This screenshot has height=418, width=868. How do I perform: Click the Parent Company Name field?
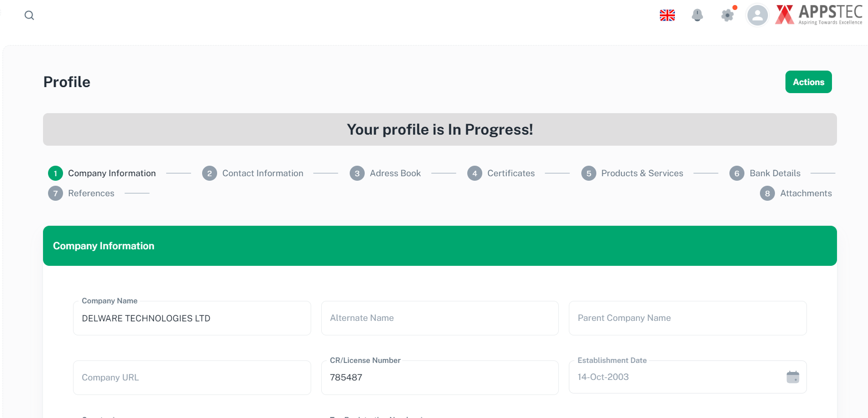687,318
